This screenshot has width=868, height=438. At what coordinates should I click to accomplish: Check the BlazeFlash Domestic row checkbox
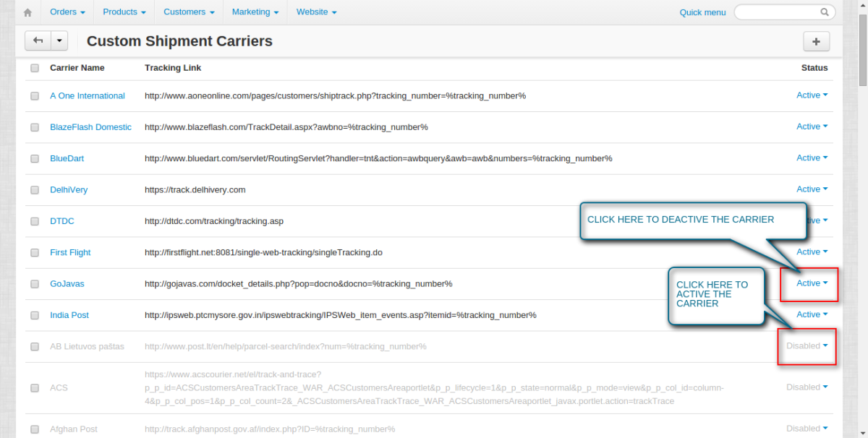(35, 127)
